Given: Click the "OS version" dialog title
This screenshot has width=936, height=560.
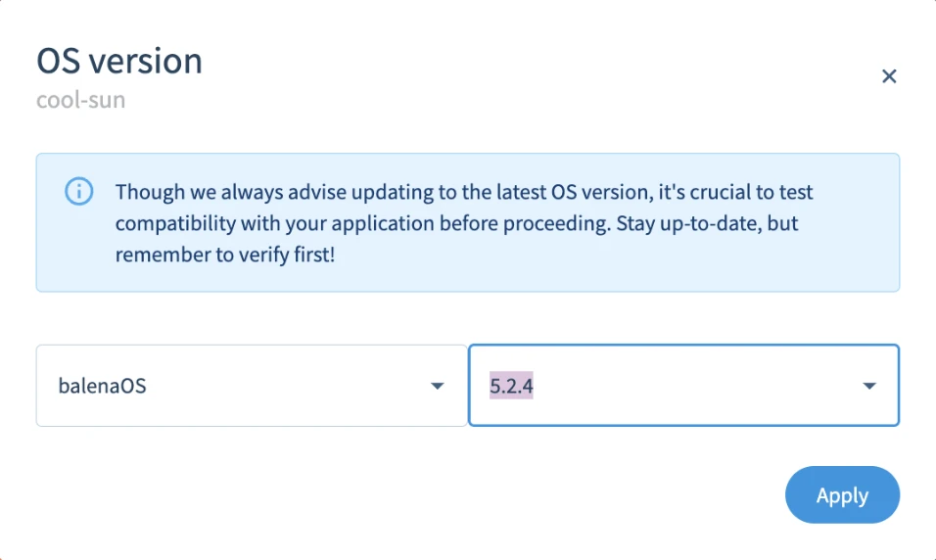Looking at the screenshot, I should (119, 61).
